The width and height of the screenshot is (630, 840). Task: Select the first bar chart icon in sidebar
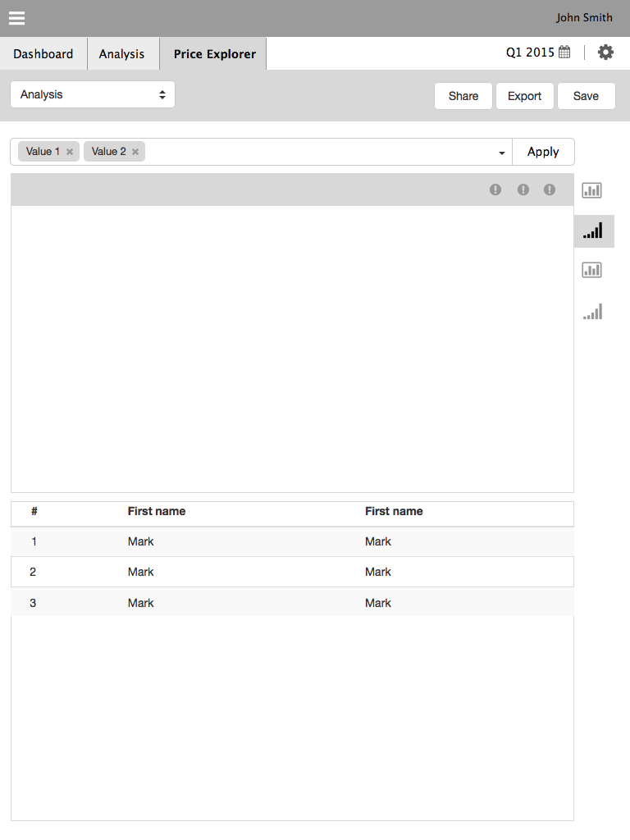[592, 190]
